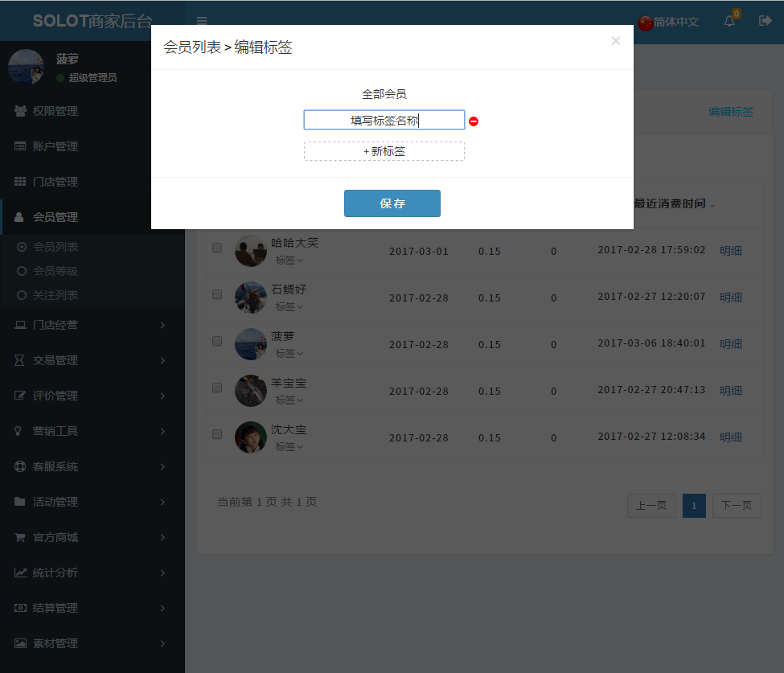Click the 权限管理 users icon
The image size is (784, 673).
tap(20, 111)
